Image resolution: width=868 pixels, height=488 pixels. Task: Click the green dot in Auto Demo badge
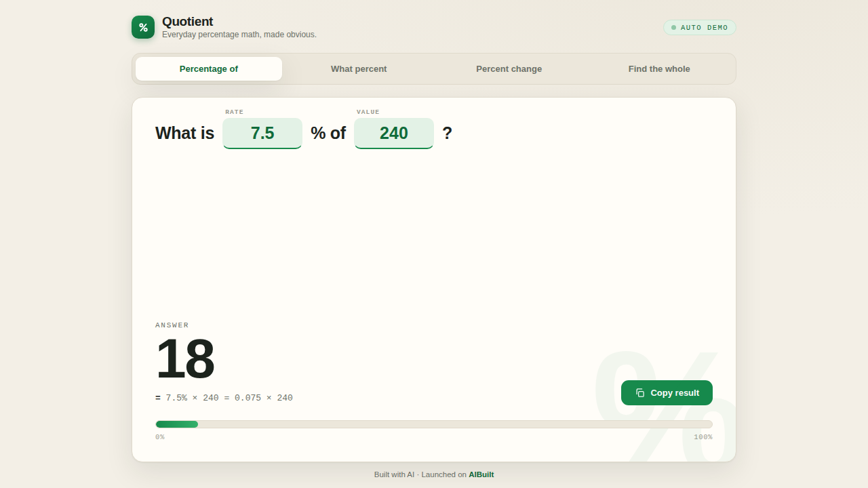(x=673, y=28)
